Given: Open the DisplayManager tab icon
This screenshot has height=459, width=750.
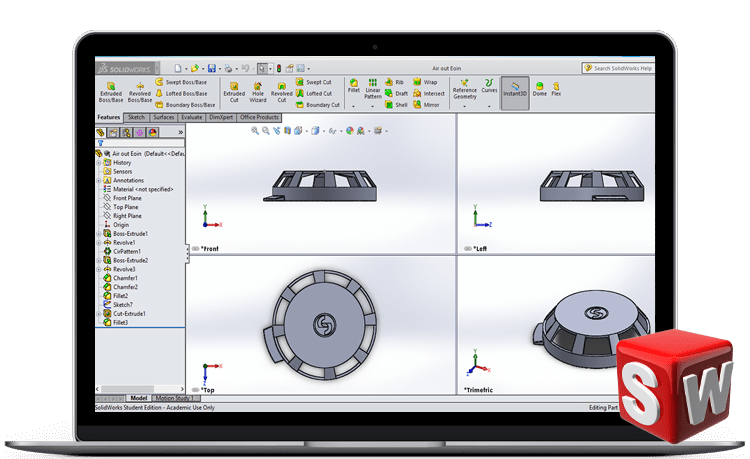Looking at the screenshot, I should pos(153,132).
